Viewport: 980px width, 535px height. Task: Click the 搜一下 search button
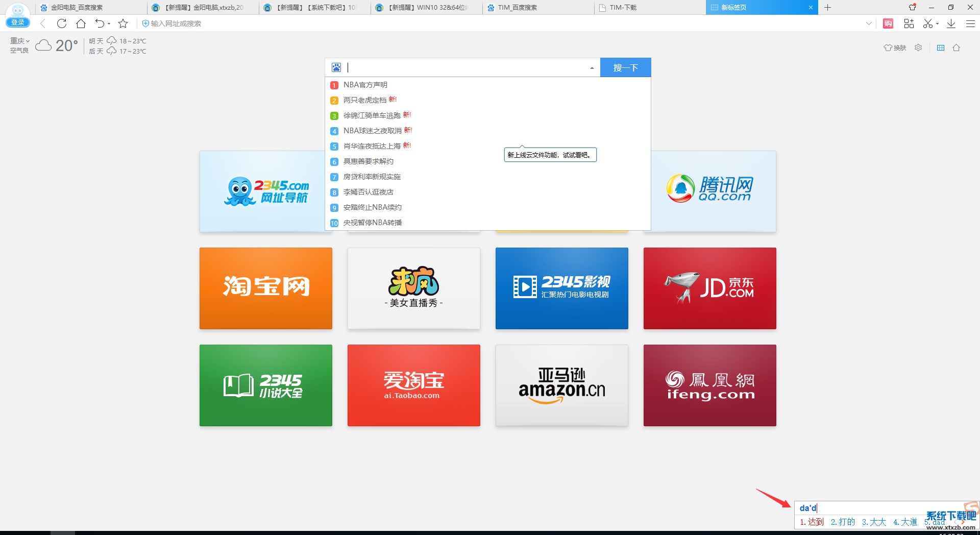tap(625, 67)
